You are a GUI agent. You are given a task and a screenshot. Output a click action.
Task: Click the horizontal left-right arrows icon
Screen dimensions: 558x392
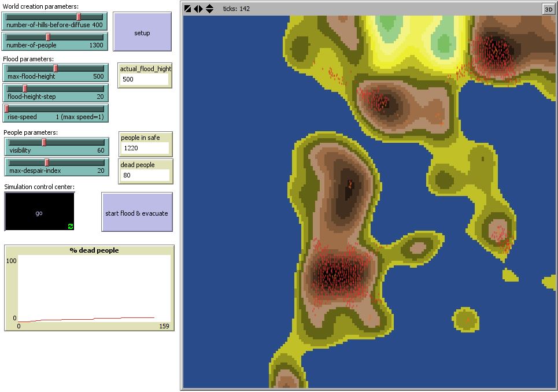click(198, 9)
